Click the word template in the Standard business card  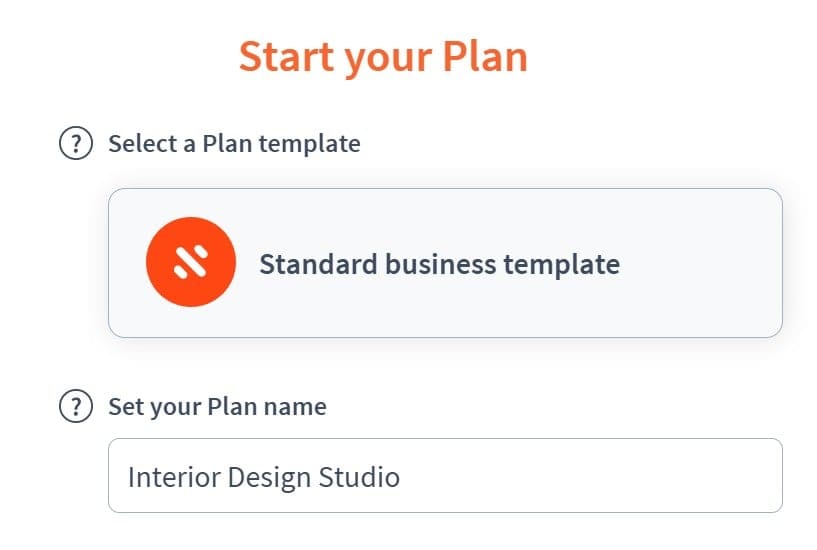click(x=562, y=265)
